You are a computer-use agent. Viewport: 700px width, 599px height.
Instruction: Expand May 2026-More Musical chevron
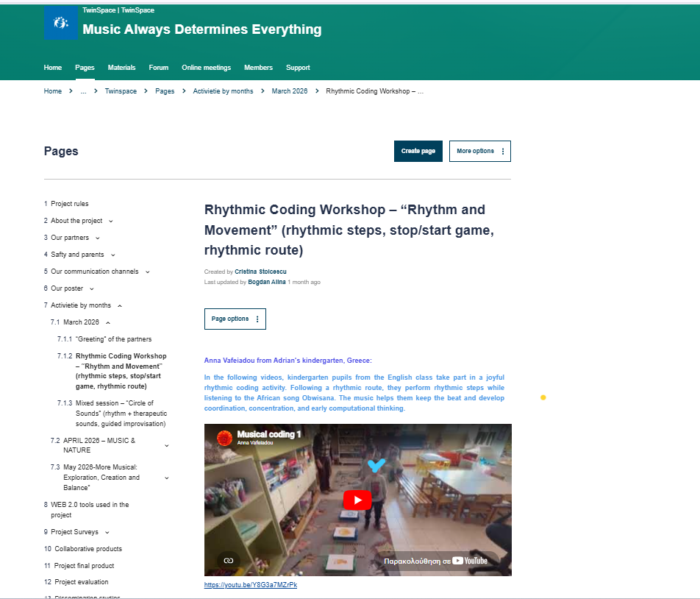pos(166,478)
